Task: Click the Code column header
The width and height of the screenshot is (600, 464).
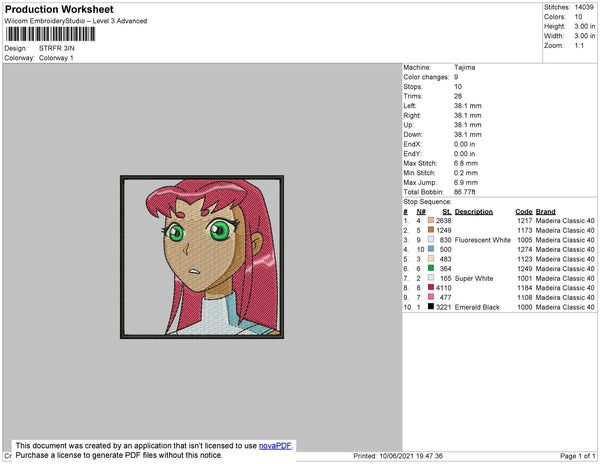Action: (x=524, y=212)
